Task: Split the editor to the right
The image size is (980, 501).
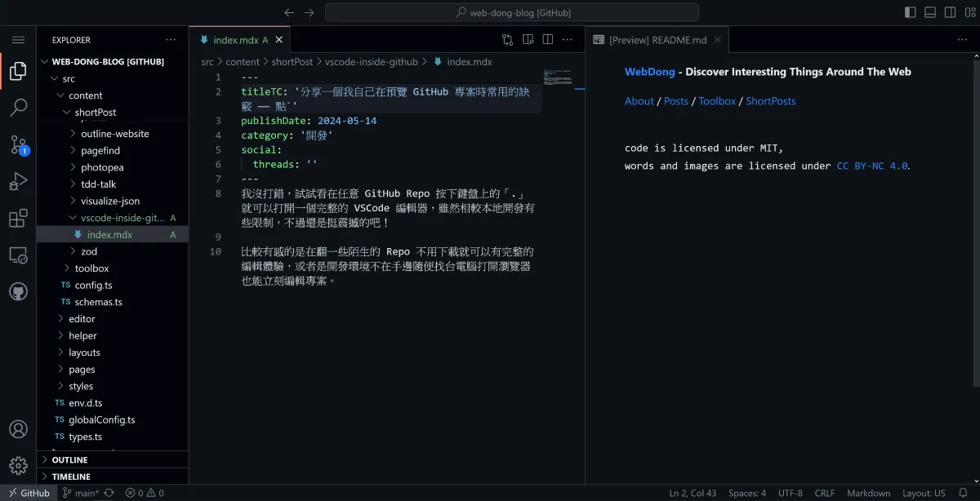Action: (548, 39)
